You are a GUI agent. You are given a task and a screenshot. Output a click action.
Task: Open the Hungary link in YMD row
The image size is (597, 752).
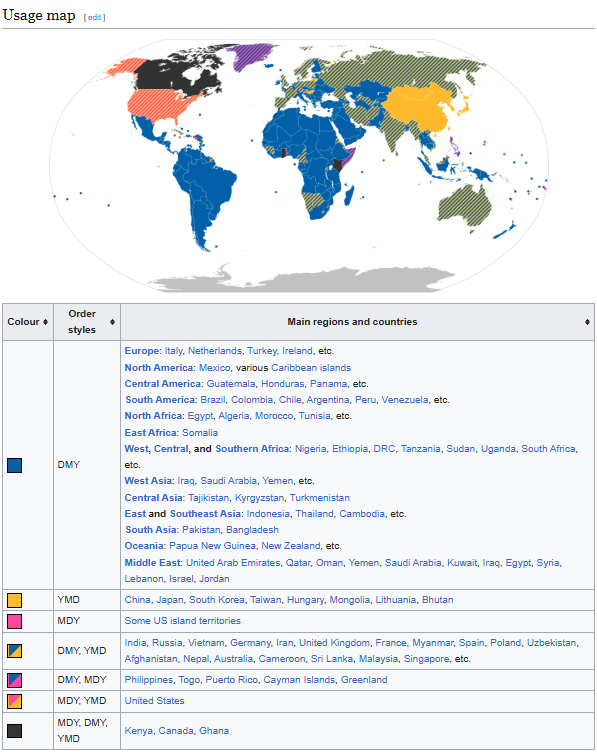click(x=305, y=600)
